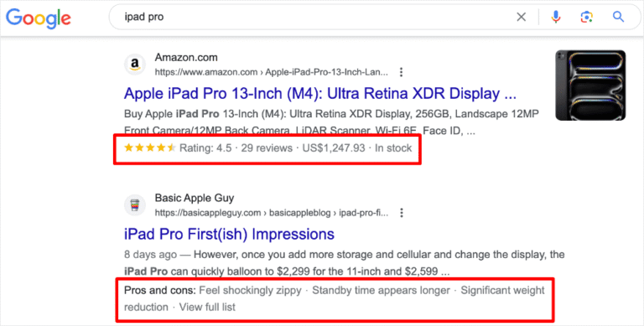This screenshot has width=644, height=326.
Task: Click the "In stock" availability text
Action: 393,147
